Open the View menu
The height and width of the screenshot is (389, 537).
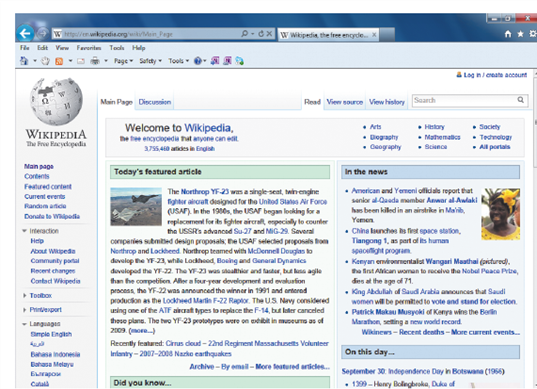62,48
